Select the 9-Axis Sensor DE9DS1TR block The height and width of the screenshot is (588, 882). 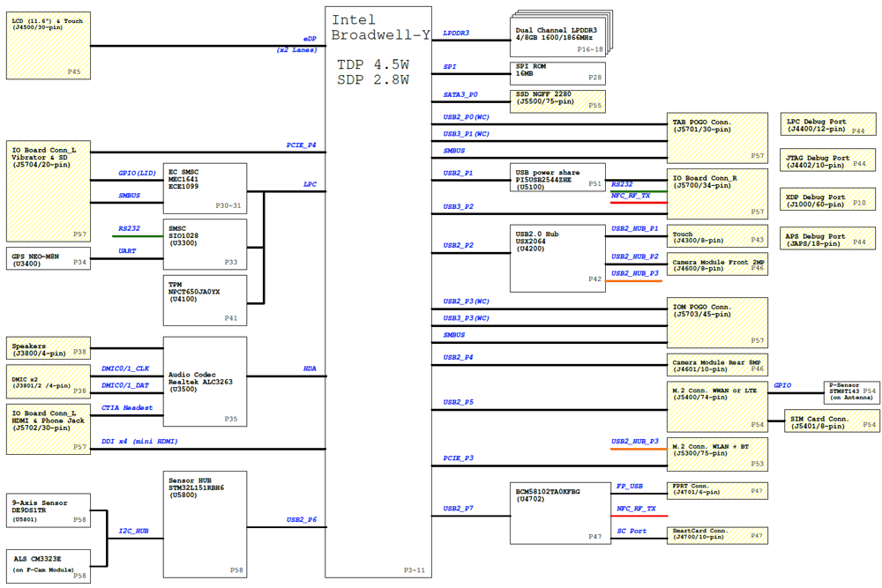click(49, 510)
